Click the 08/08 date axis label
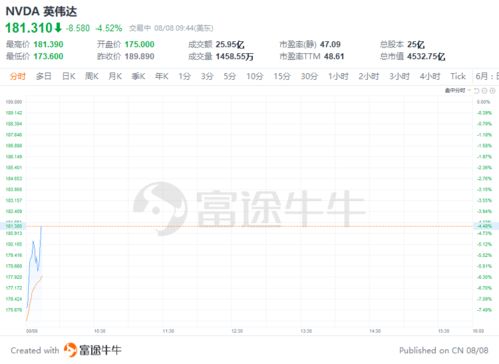Image resolution: width=499 pixels, height=364 pixels. tap(32, 331)
